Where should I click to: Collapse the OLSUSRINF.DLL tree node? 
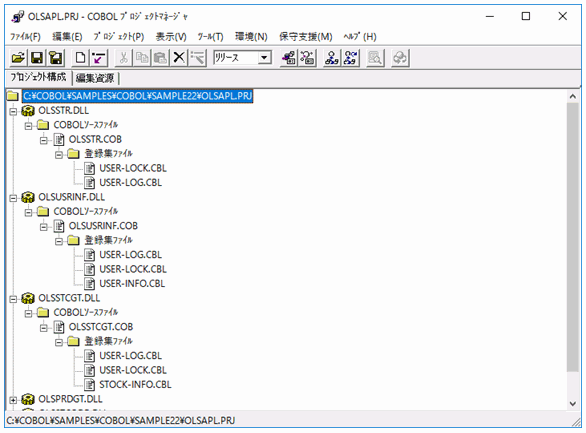[13, 198]
